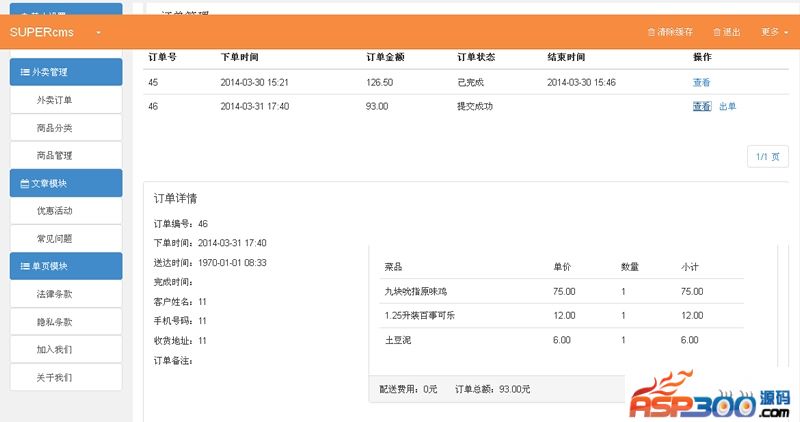The height and width of the screenshot is (422, 800).
Task: Open the SUPERcms dropdown caret
Action: pyautogui.click(x=99, y=33)
